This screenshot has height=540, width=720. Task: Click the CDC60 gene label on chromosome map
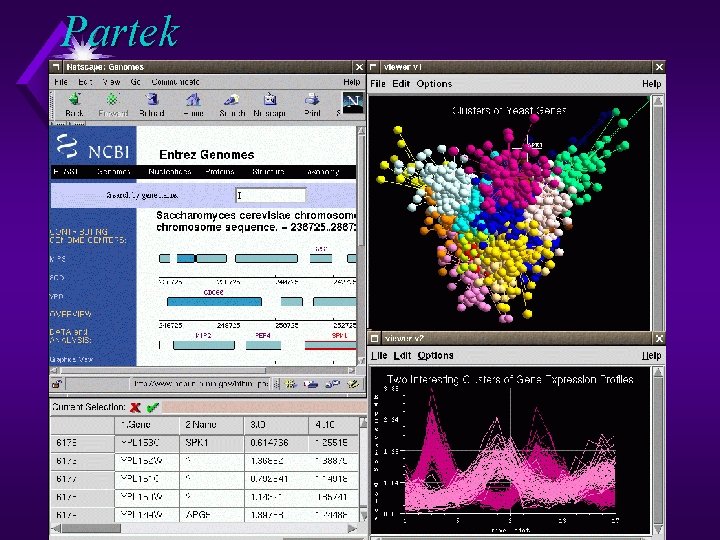tap(214, 292)
